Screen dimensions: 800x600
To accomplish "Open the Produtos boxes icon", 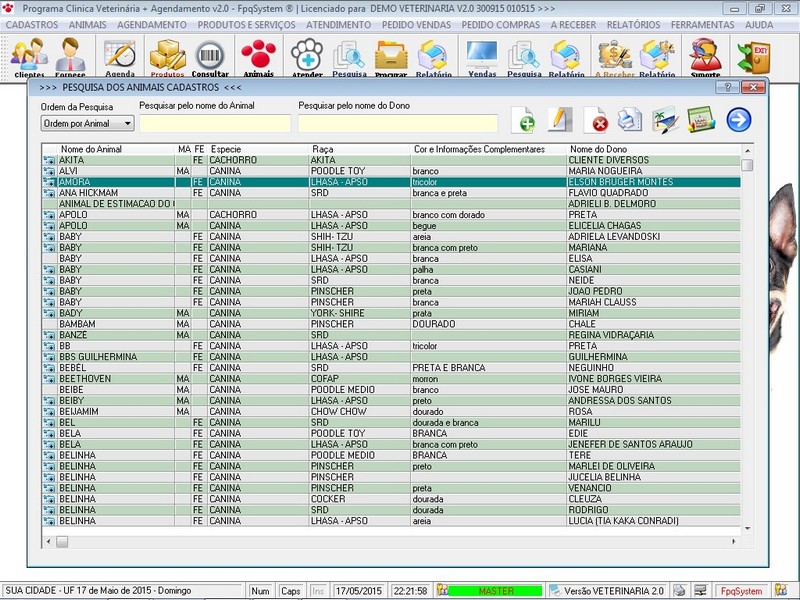I will coord(167,56).
